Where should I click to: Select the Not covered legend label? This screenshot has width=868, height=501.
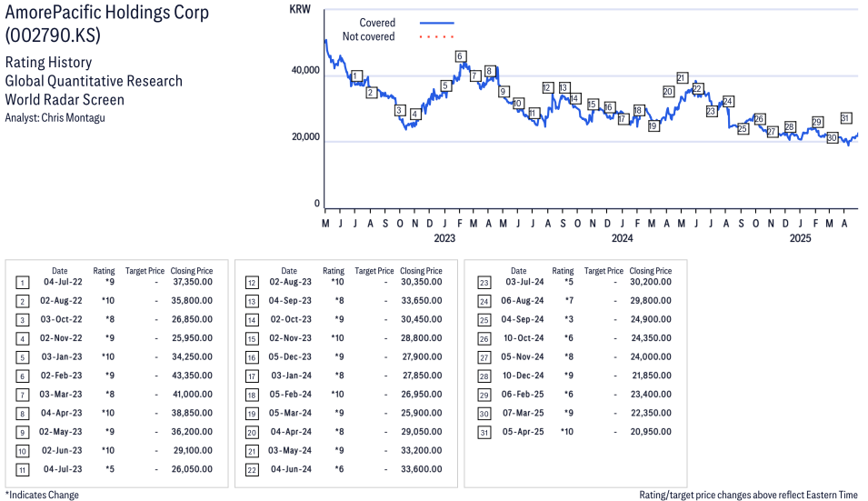click(x=368, y=36)
